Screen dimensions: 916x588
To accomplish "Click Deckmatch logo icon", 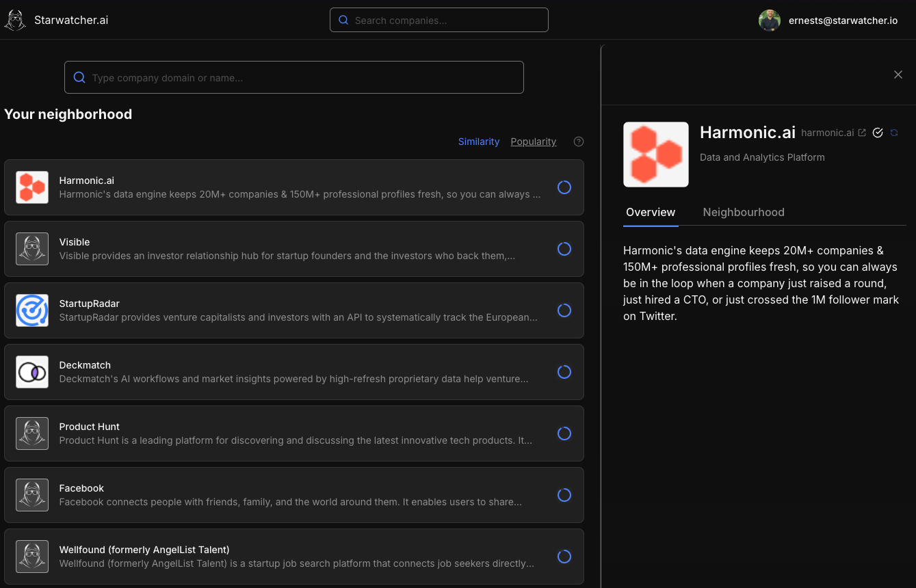I will tap(32, 372).
